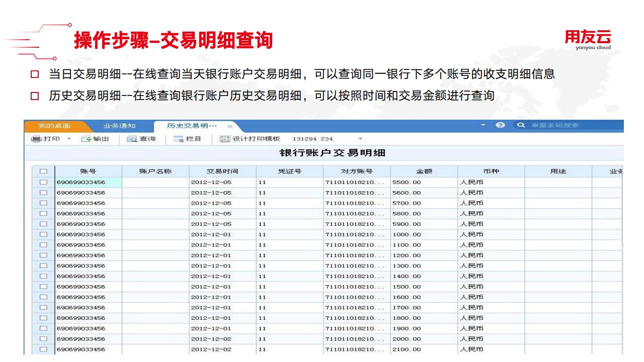Image resolution: width=644 pixels, height=362 pixels.
Task: Switch to the 我的桌面 tab
Action: tap(55, 125)
